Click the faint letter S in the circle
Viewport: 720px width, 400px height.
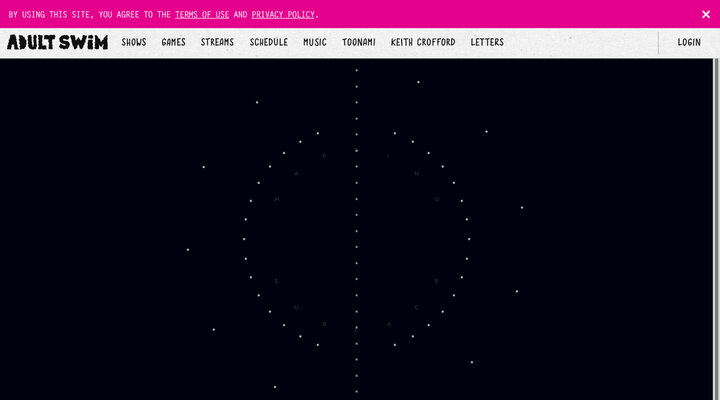(x=277, y=281)
